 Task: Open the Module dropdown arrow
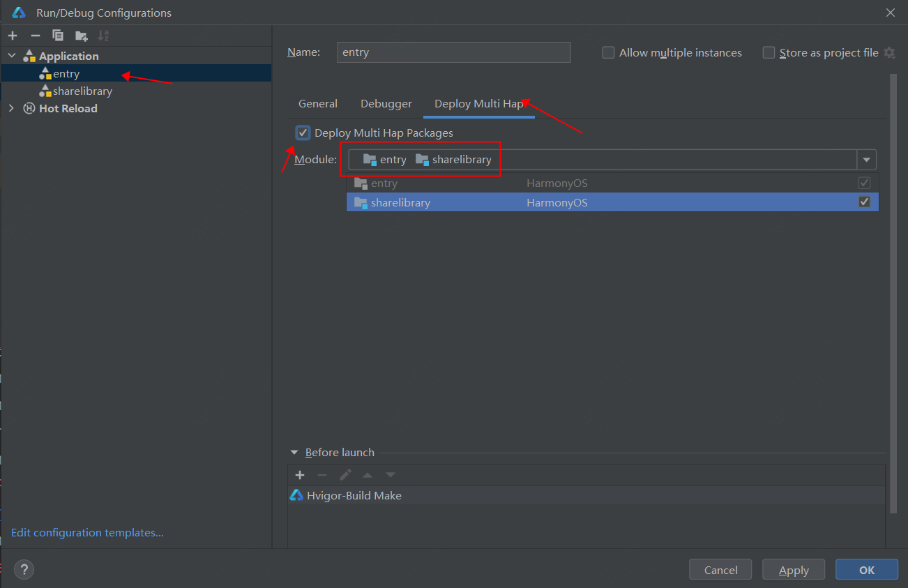pos(866,160)
